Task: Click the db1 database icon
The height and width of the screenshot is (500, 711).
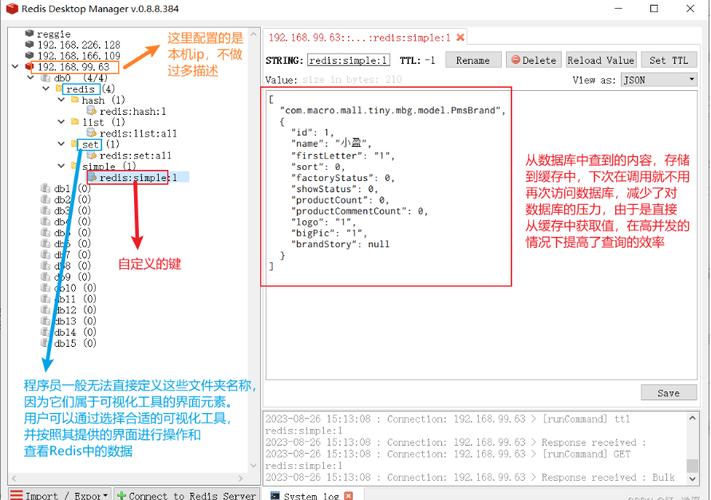Action: [x=45, y=188]
